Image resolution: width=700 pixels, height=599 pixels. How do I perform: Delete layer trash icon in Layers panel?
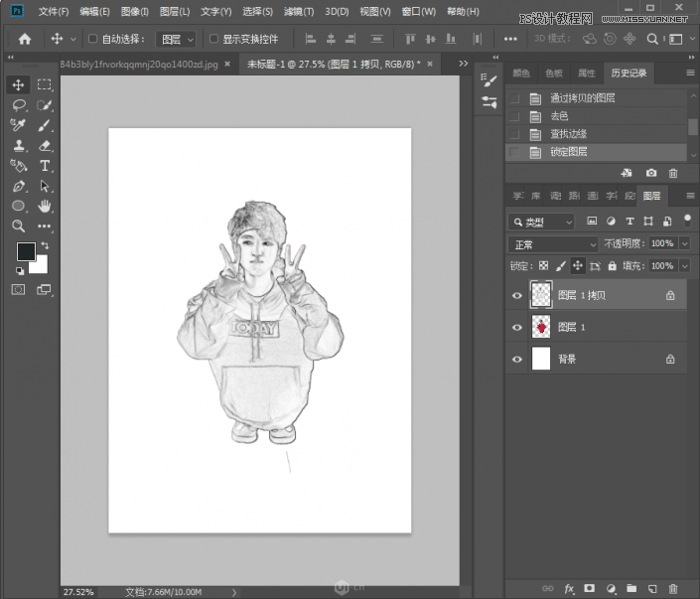pos(673,589)
